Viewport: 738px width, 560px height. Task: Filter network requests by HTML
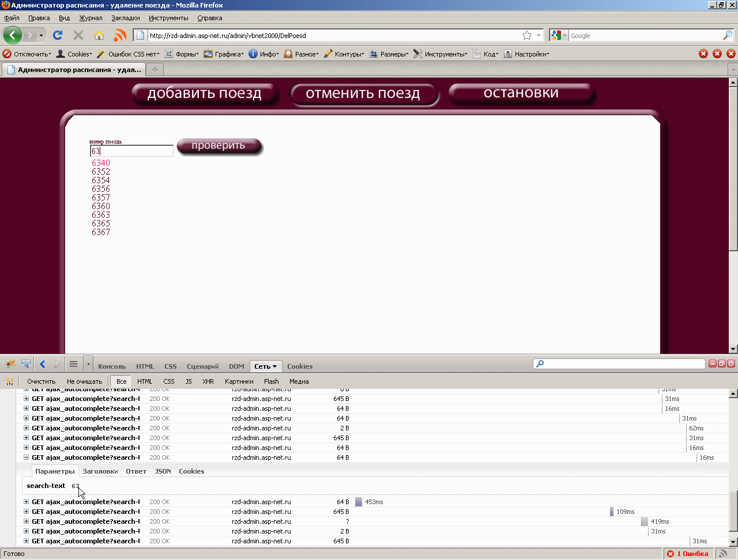(x=145, y=381)
